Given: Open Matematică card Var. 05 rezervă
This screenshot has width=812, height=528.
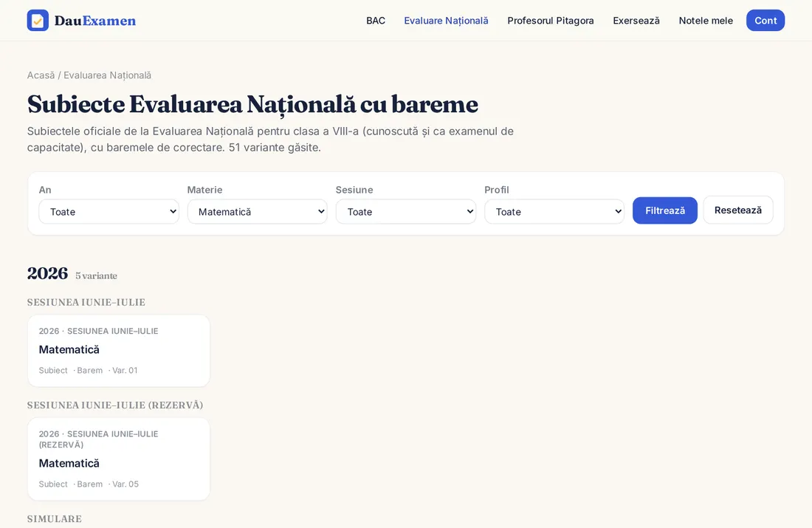Looking at the screenshot, I should (119, 459).
